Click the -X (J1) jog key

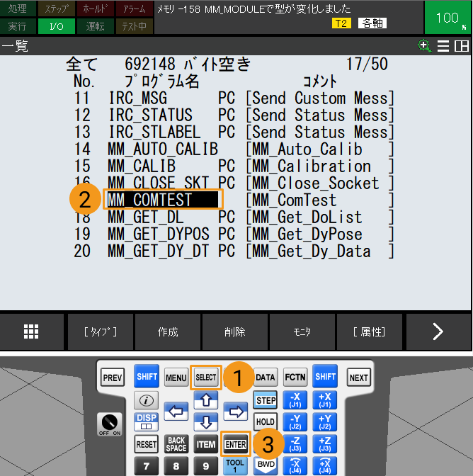point(295,400)
